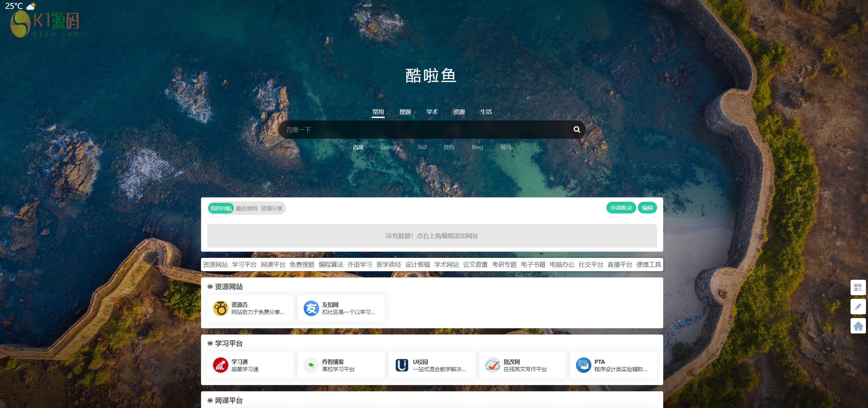
Task: Open the 批改网 checkmark icon
Action: coord(492,365)
